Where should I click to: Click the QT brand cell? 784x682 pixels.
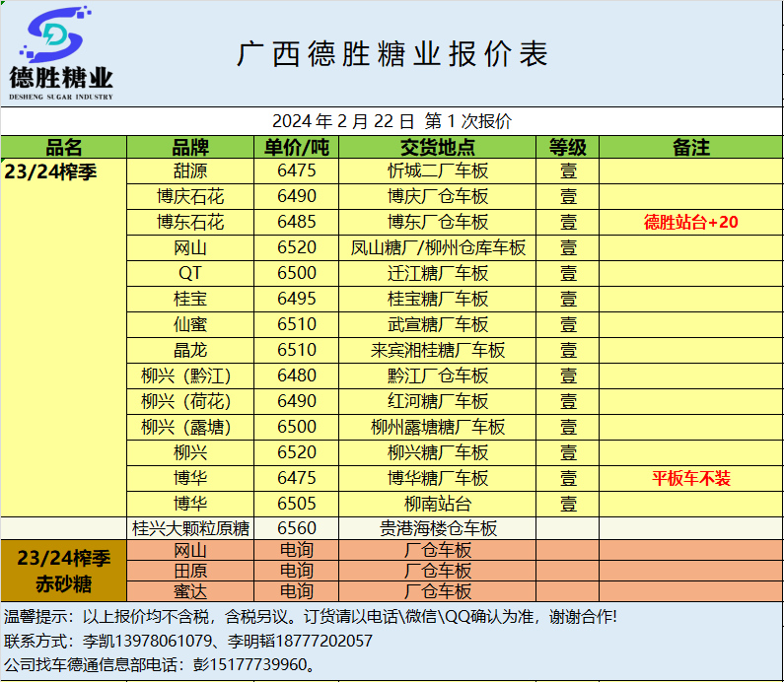[x=190, y=273]
